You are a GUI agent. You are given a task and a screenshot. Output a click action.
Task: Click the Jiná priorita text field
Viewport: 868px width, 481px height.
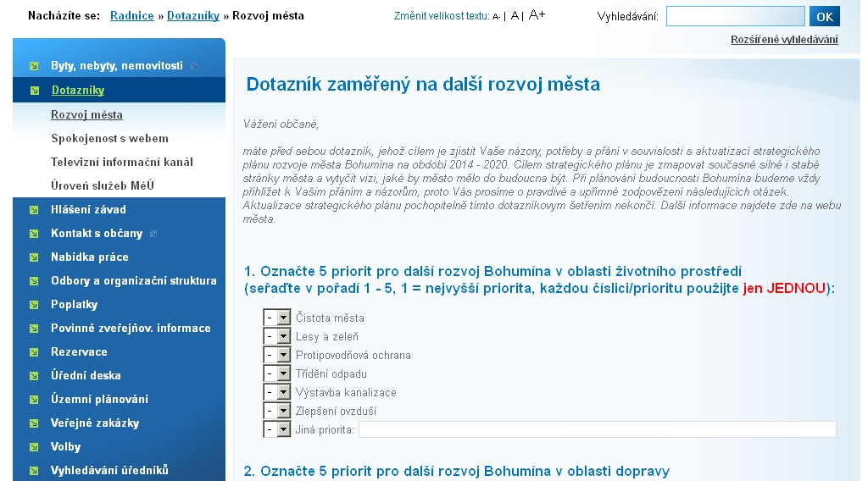pos(598,429)
